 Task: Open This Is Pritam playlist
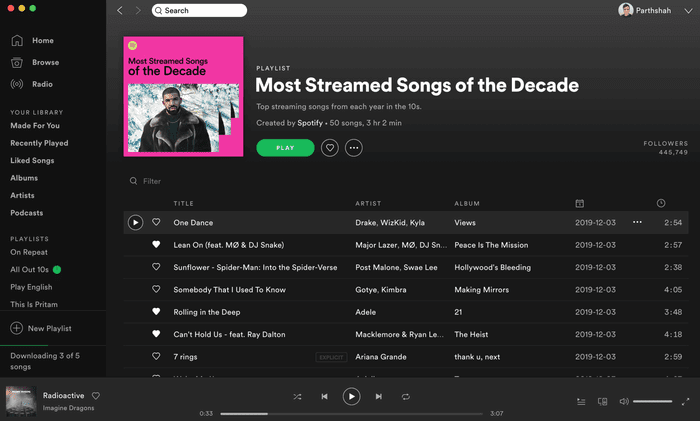point(34,304)
